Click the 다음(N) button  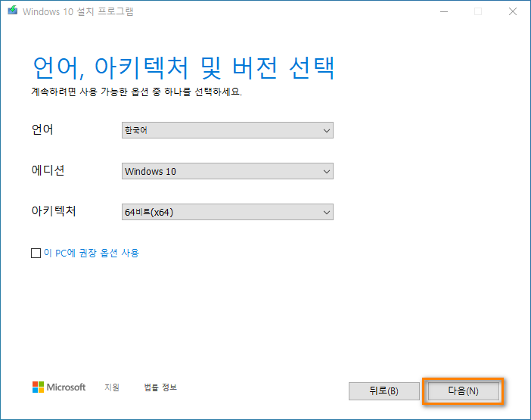(463, 391)
